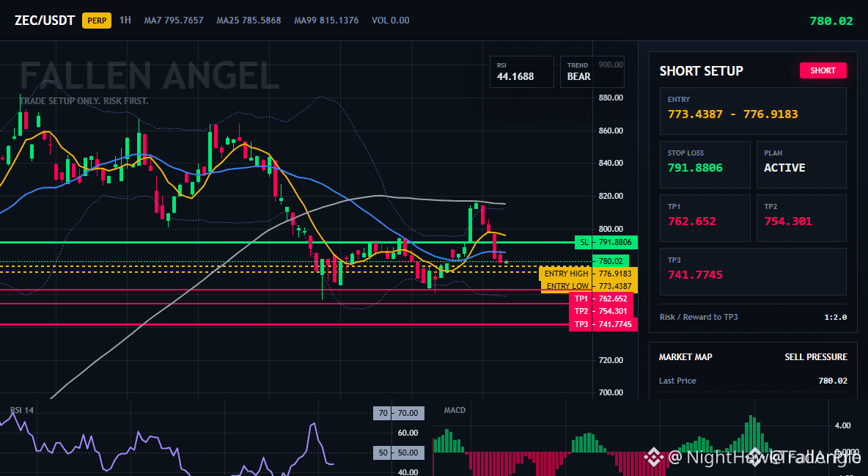Click the TRADE SETUP ONLY. RISK FIRST. text
This screenshot has width=868, height=476.
tap(84, 101)
